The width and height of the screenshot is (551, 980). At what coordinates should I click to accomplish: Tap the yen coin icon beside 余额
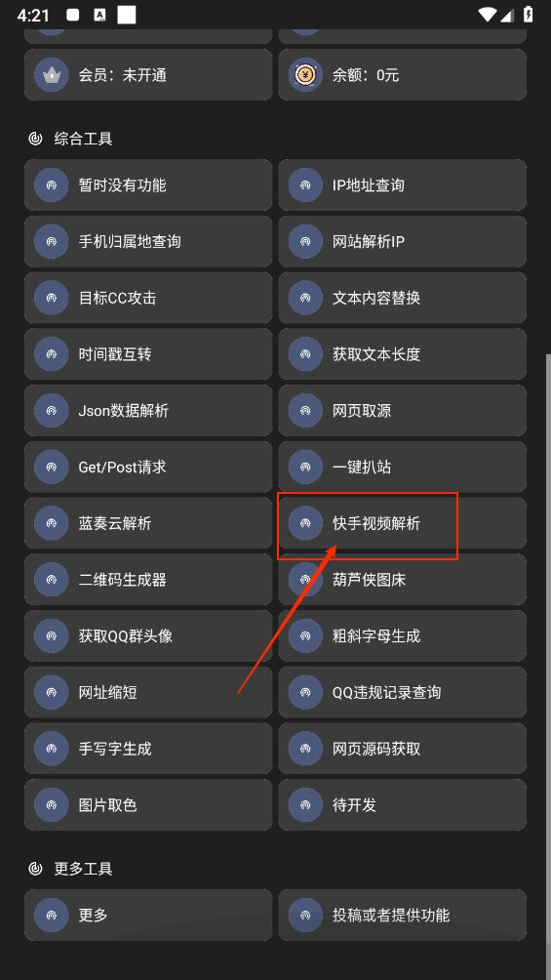click(x=305, y=75)
